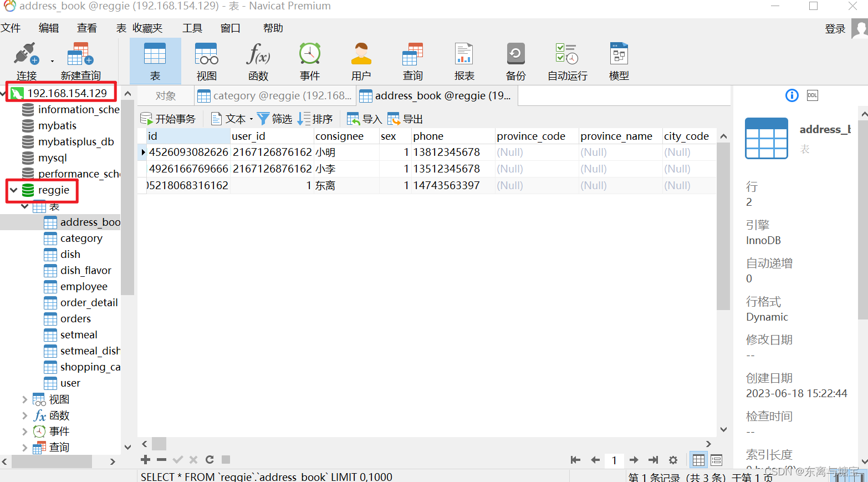Switch to form view
Image resolution: width=868 pixels, height=482 pixels.
point(717,460)
